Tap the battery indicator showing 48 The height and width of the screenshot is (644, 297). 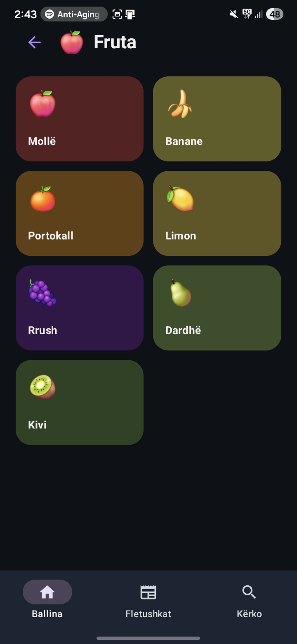pyautogui.click(x=274, y=14)
